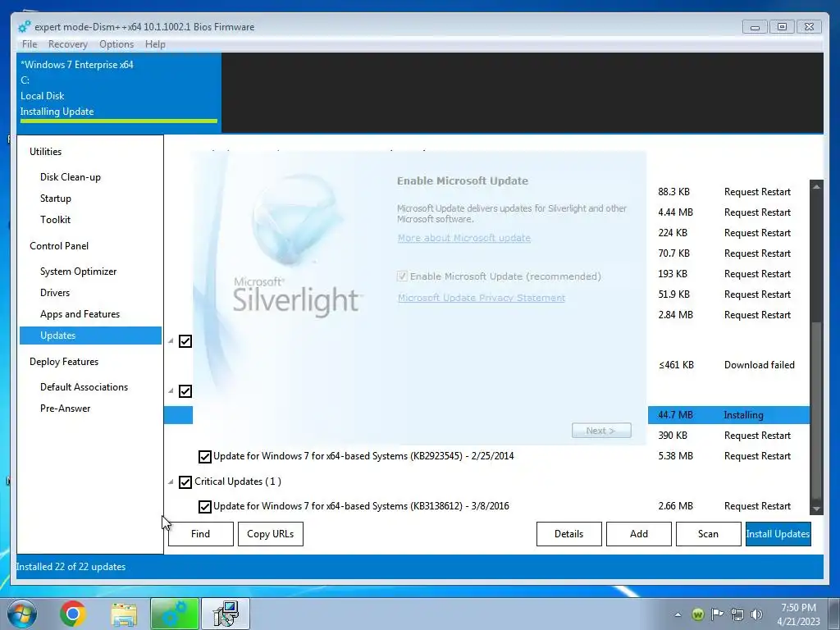
Task: Open the Silverlight installer taskbar icon
Action: 226,614
